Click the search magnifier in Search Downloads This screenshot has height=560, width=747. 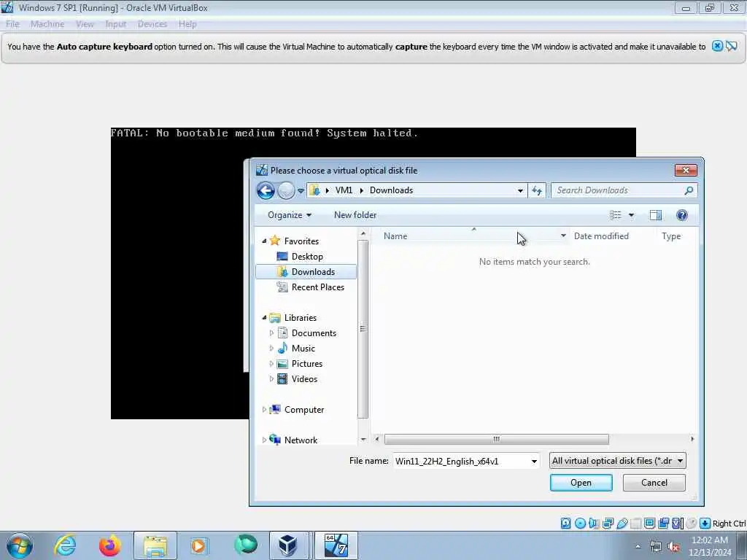[689, 190]
